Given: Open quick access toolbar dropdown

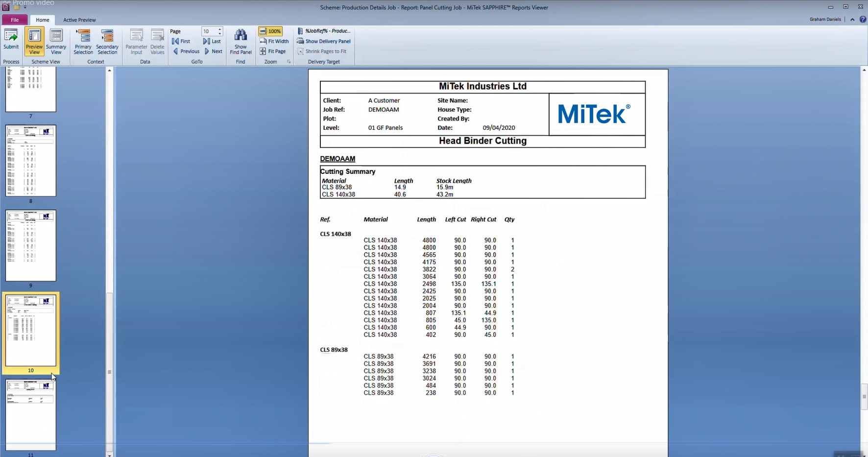Looking at the screenshot, I should tap(25, 7).
